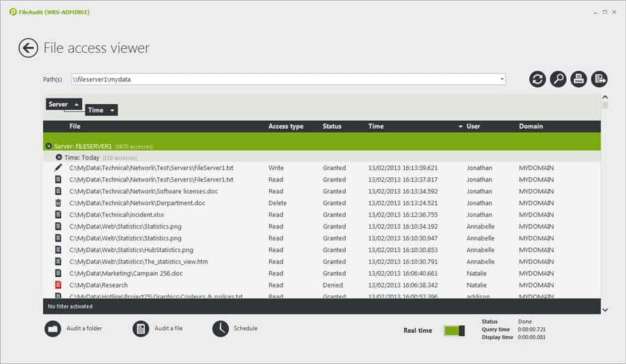626x364 pixels.
Task: Click document icon of The_statistics_view.htm row
Action: (58, 261)
